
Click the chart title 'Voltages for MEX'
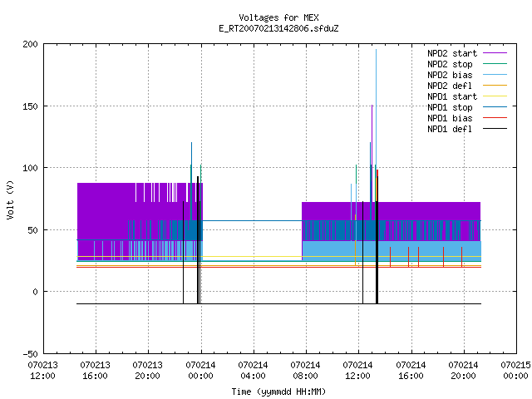(x=278, y=17)
